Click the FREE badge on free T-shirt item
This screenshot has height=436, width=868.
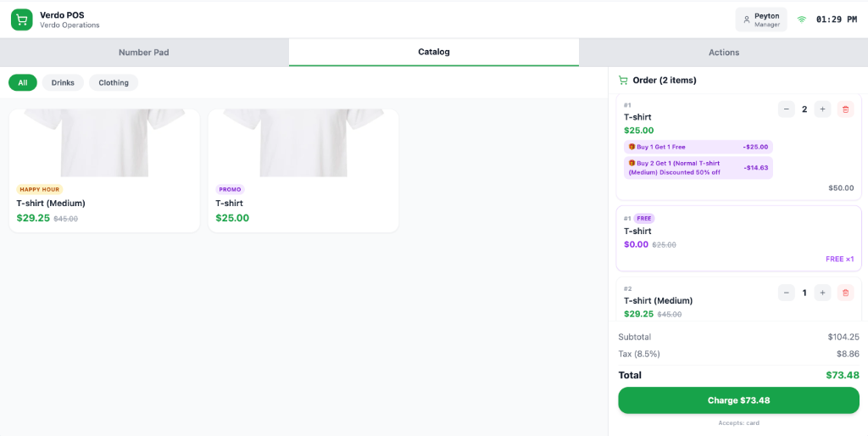[x=644, y=218]
